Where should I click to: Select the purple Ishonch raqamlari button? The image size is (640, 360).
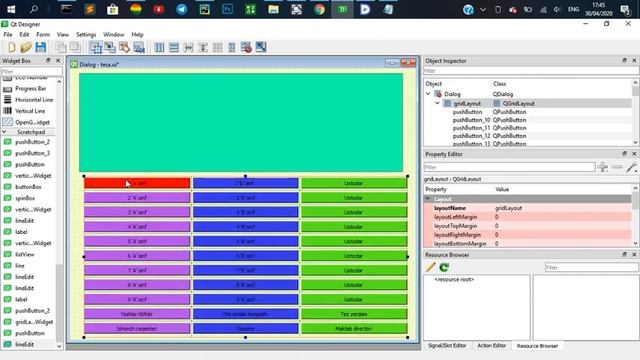(x=137, y=328)
